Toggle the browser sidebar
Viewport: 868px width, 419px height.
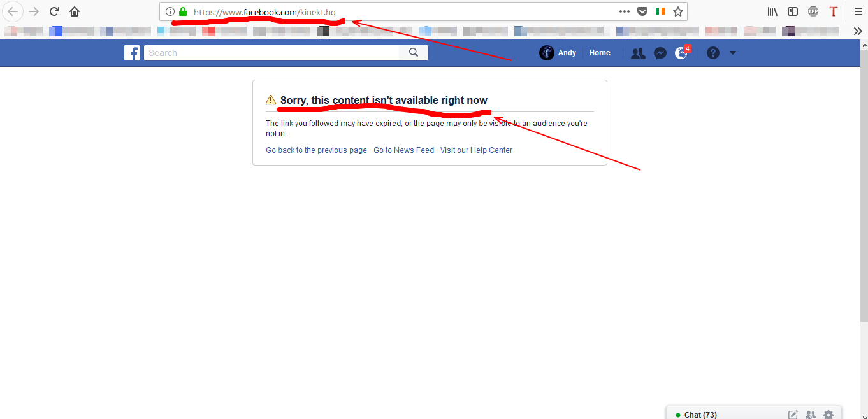coord(793,11)
